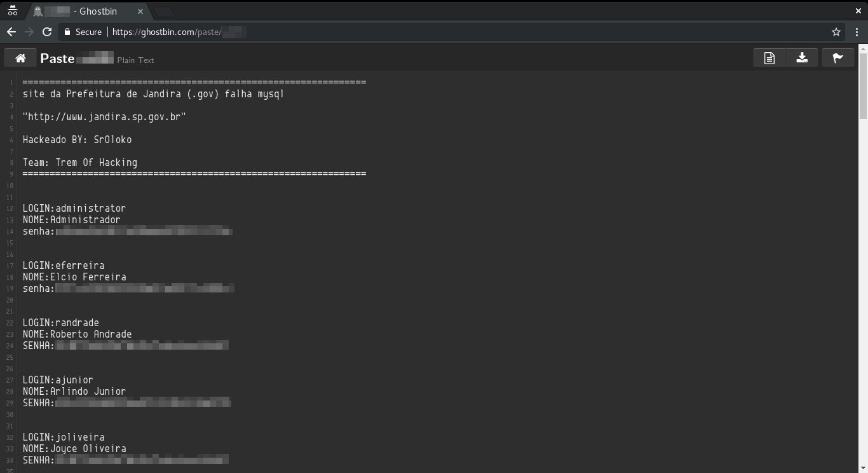Go back to the previous page
868x473 pixels.
tap(11, 32)
